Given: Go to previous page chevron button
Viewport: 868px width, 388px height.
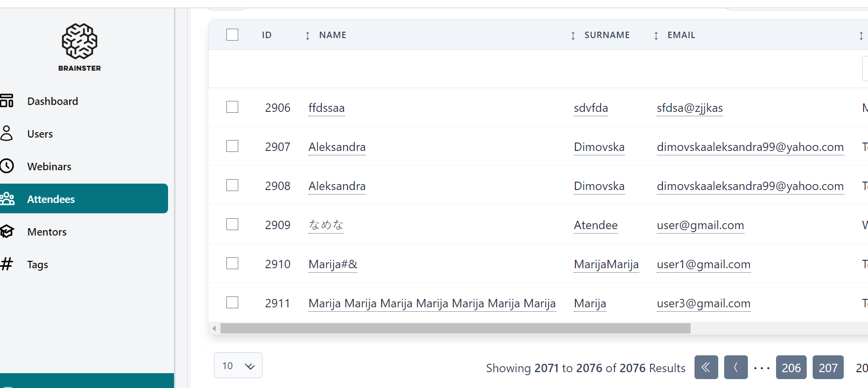Looking at the screenshot, I should [x=736, y=367].
